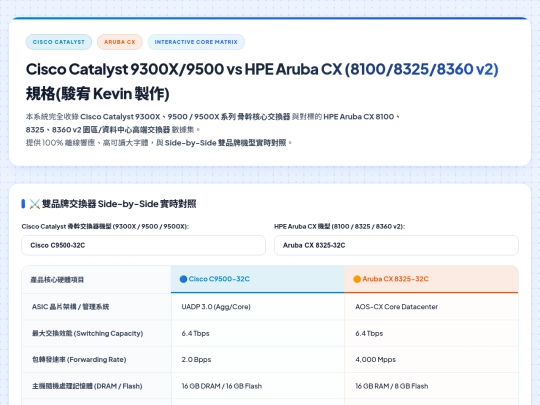Click the Forwarding Rate row label
540x405 pixels.
(79, 360)
